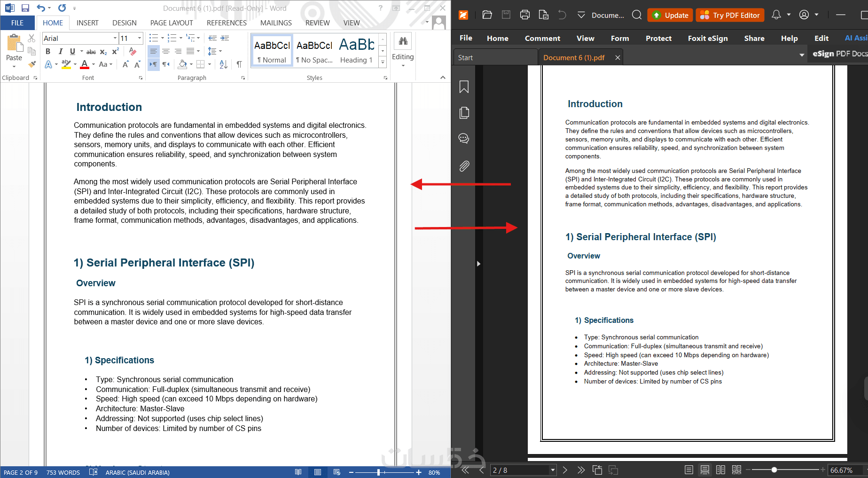Switch to the PAGE LAYOUT ribbon tab

(172, 23)
